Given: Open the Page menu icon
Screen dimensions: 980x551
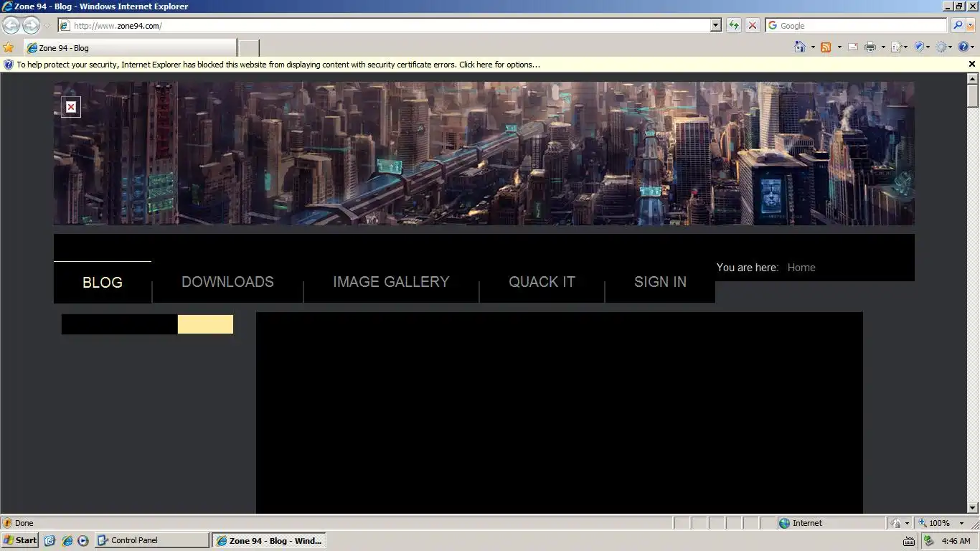Looking at the screenshot, I should [x=899, y=47].
